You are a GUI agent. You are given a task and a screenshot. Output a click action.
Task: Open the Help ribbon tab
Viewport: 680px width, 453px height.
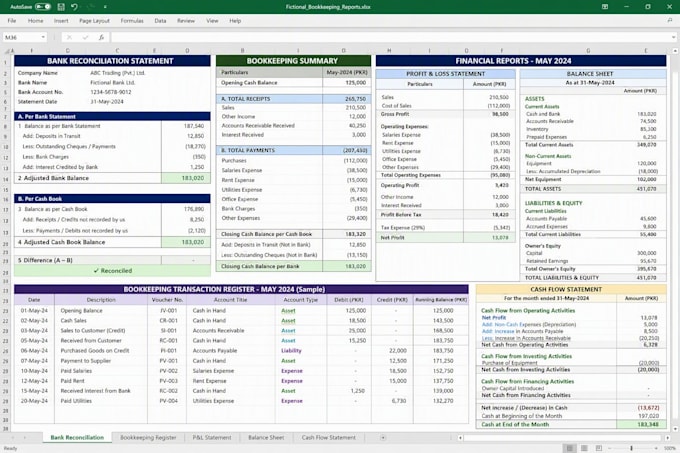pyautogui.click(x=235, y=21)
